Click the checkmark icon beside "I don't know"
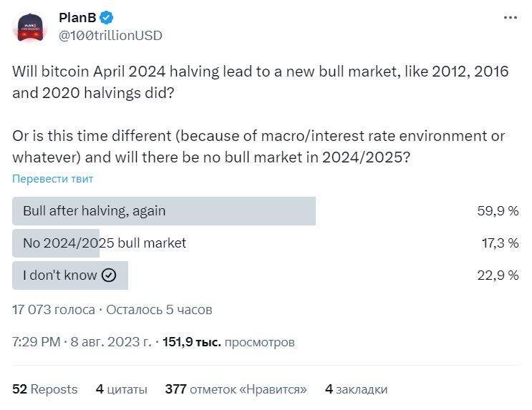 pyautogui.click(x=109, y=275)
